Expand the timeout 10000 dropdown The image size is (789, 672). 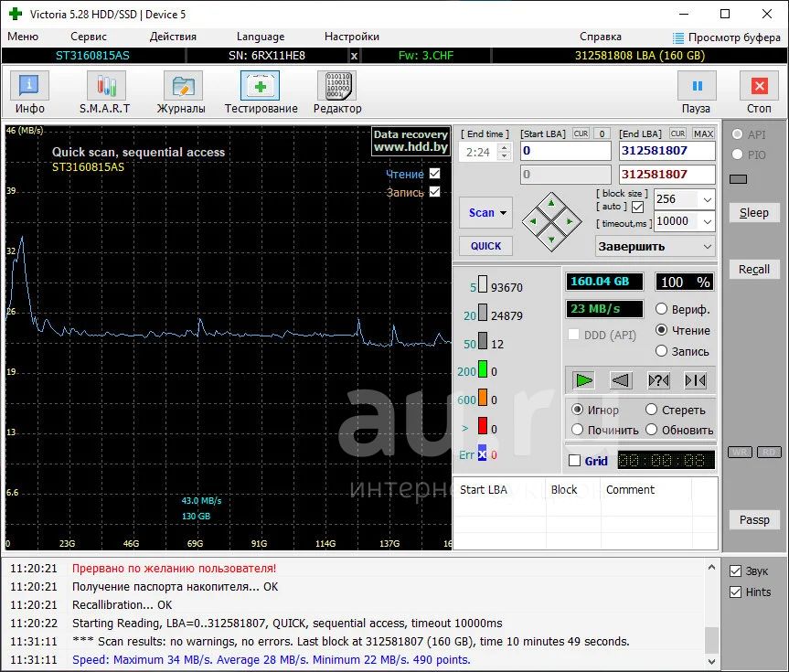tap(707, 221)
